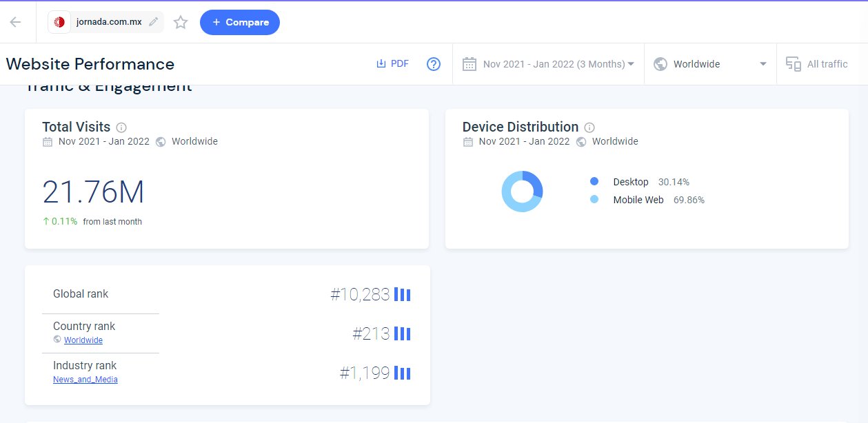868x423 pixels.
Task: Click the bars icon next to #213
Action: (x=403, y=334)
